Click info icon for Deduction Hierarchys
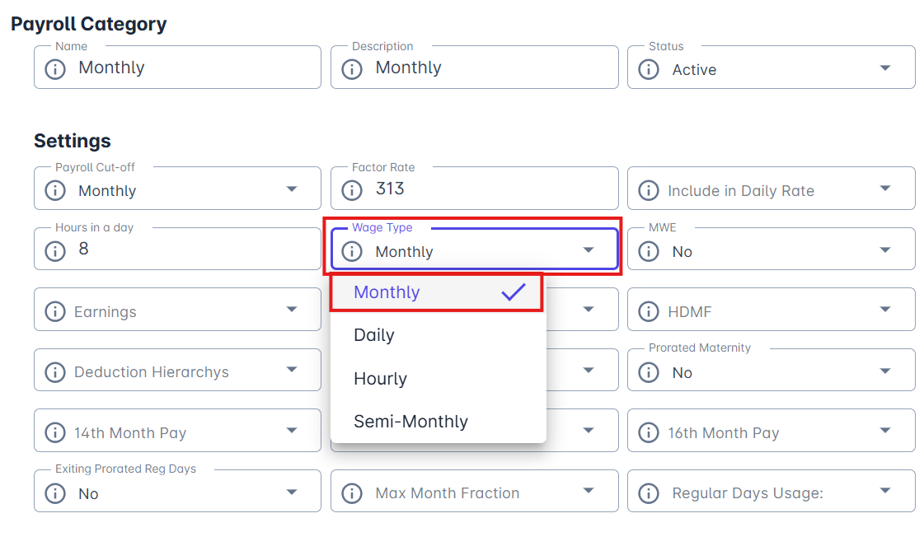Viewport: 924px width, 560px height. tap(55, 372)
